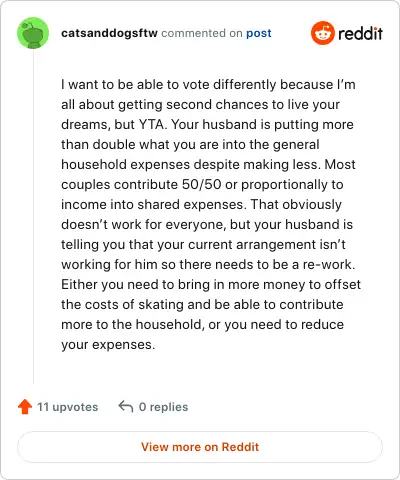
Task: Upvote the comment with the orange arrow
Action: point(25,407)
